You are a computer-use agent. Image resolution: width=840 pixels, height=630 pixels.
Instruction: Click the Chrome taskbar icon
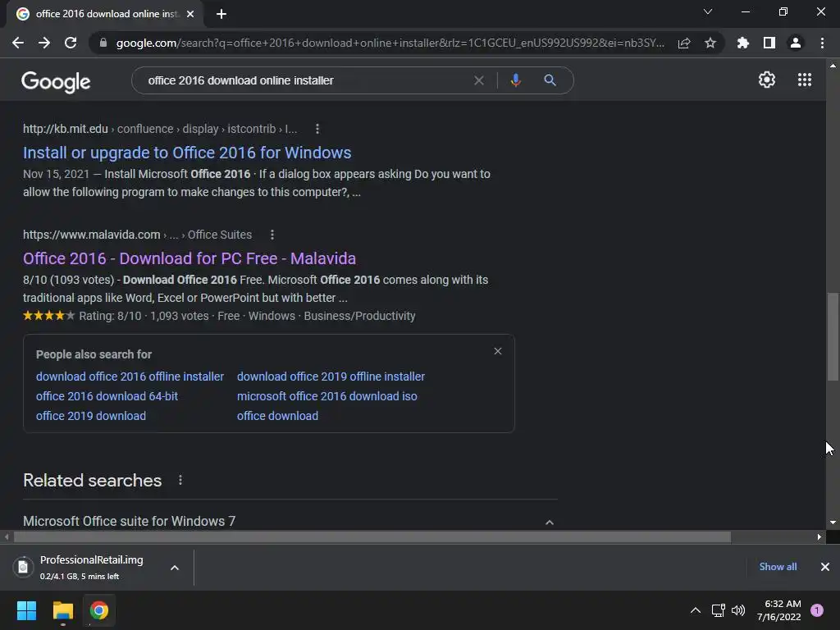point(99,610)
